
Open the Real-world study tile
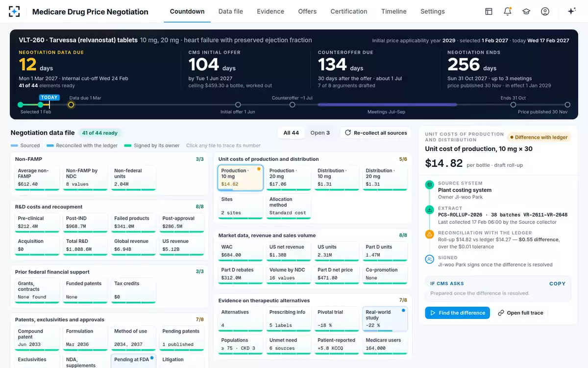tap(385, 319)
